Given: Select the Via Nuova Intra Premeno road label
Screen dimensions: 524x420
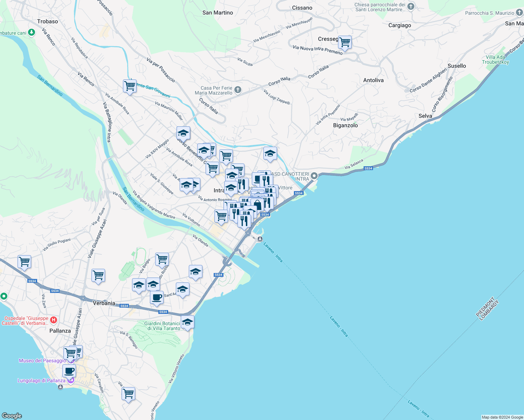Looking at the screenshot, I should coord(318,50).
